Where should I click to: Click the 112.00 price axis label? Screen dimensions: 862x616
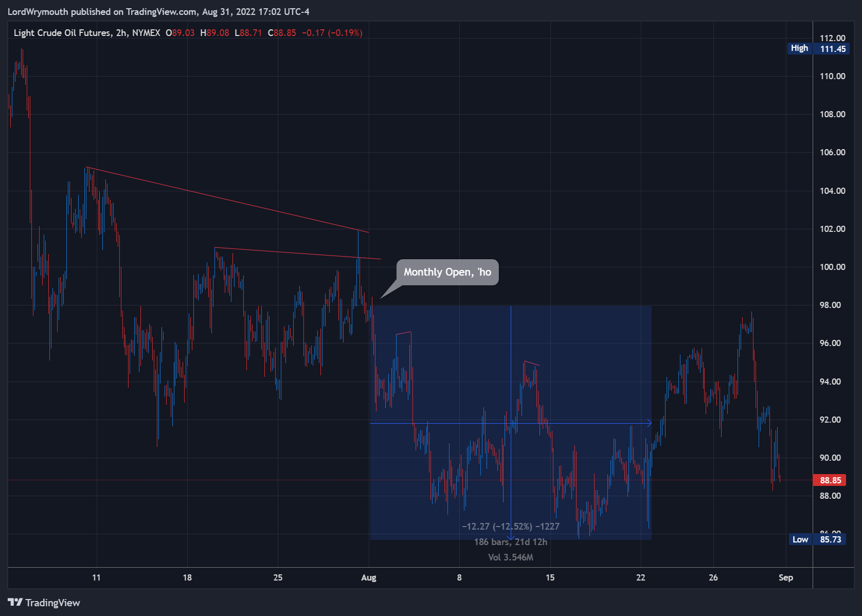(832, 38)
